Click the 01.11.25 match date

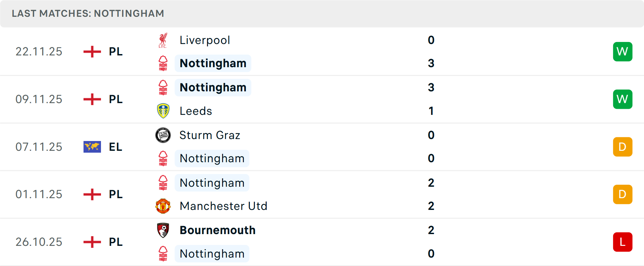point(39,194)
